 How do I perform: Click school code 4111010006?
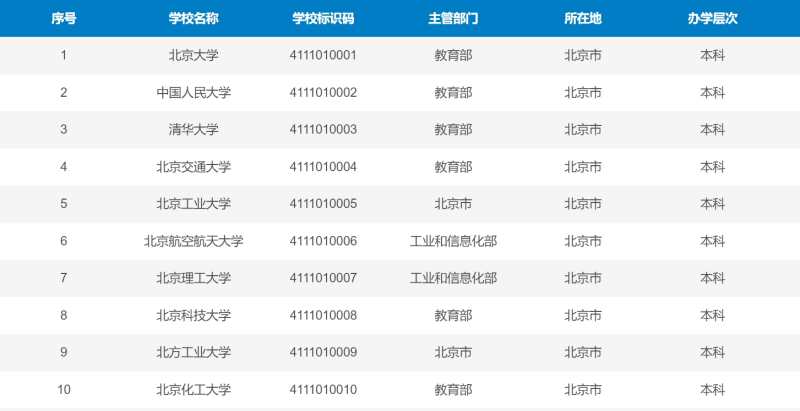click(x=323, y=241)
